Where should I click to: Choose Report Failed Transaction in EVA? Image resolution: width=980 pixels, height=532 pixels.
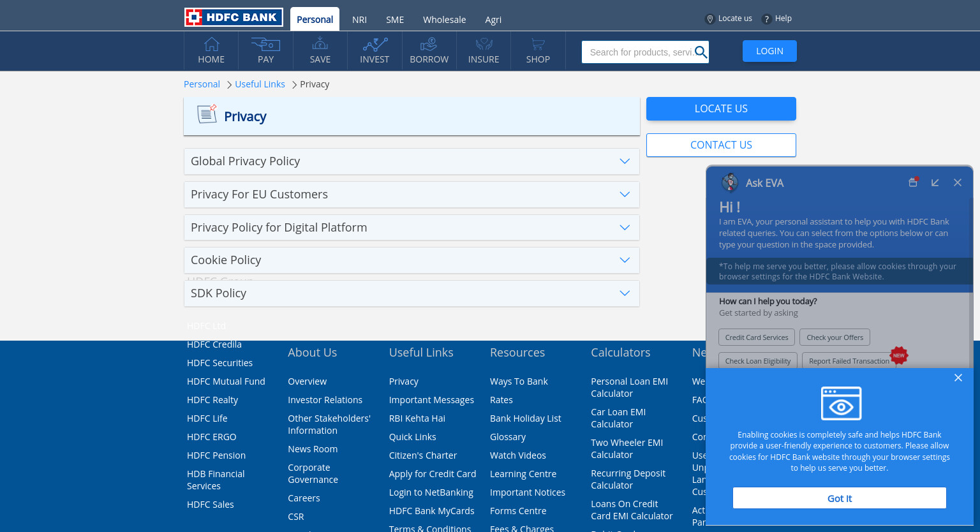tap(849, 361)
